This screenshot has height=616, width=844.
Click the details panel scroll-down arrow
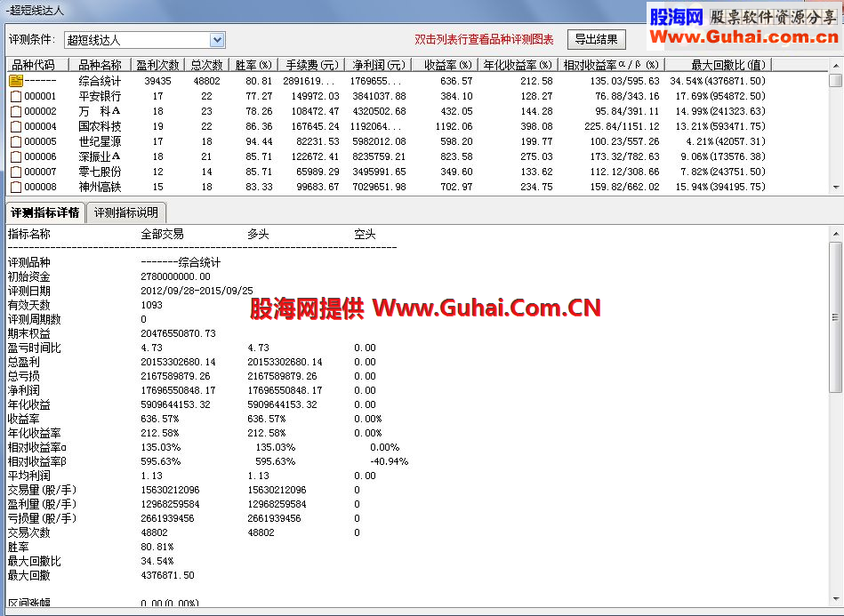coord(835,598)
